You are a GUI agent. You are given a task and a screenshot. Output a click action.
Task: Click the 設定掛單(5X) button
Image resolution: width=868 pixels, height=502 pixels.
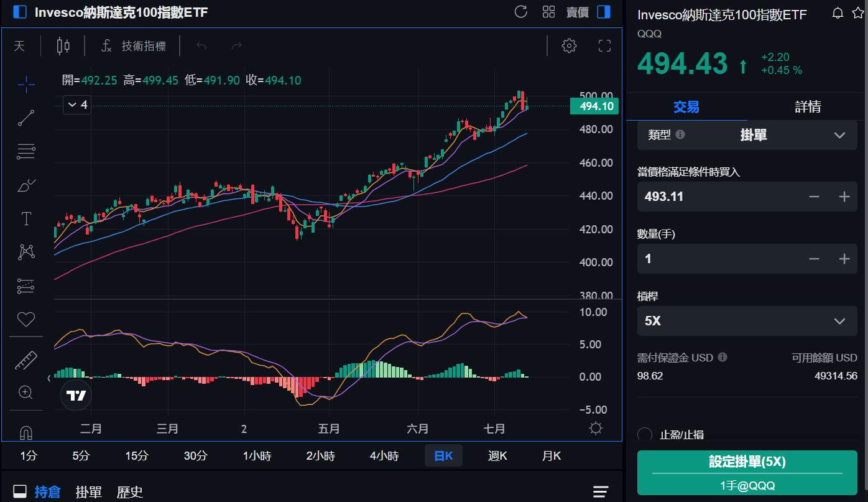pos(747,473)
